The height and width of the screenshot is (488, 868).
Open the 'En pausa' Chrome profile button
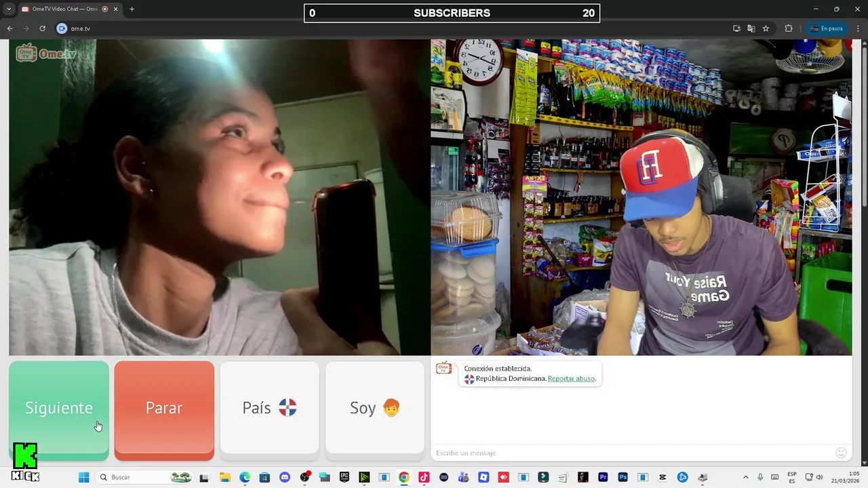826,28
